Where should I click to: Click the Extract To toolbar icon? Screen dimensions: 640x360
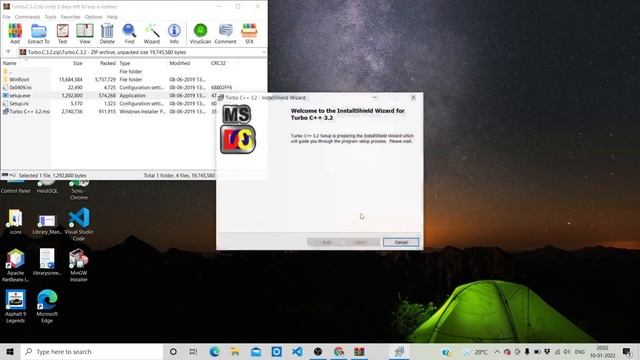click(39, 33)
